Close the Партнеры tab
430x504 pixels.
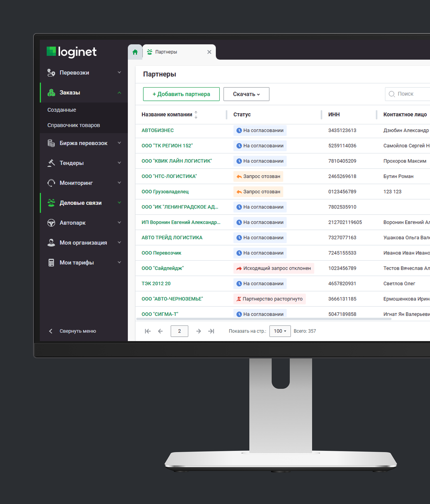(209, 52)
